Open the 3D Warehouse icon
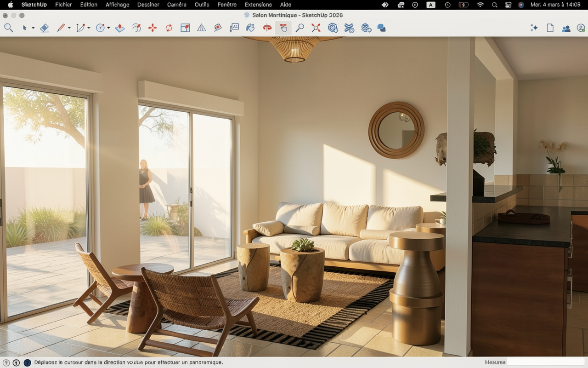Viewport: 588px width, 368px height. point(333,28)
